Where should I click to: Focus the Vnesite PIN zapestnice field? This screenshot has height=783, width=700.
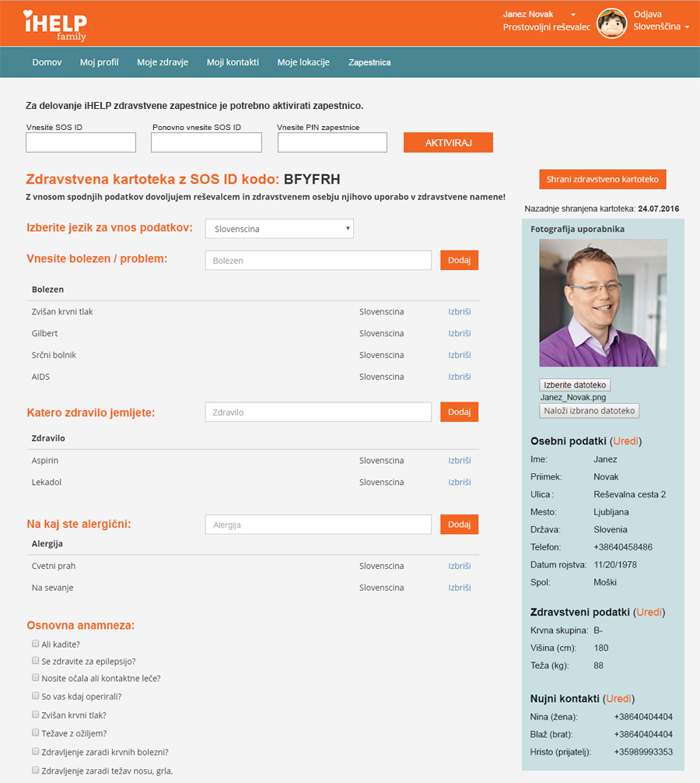[x=332, y=142]
